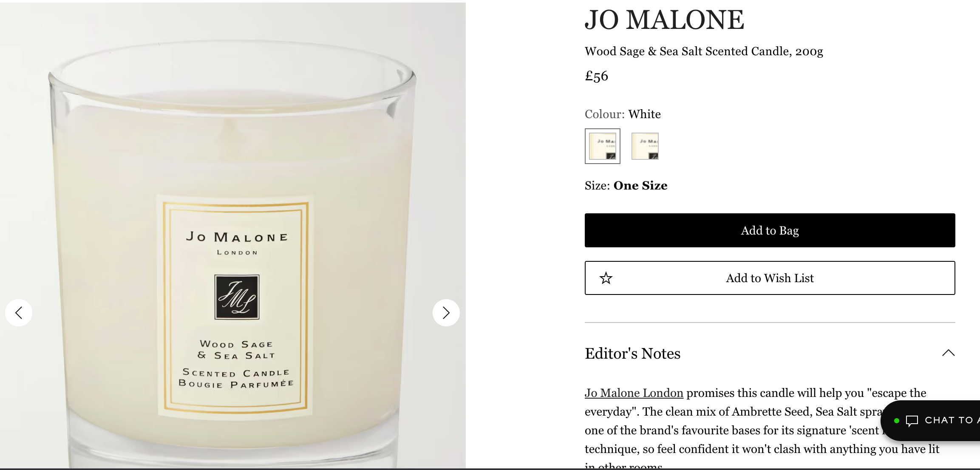980x470 pixels.
Task: Click the JO MALONE brand title
Action: coord(664,20)
